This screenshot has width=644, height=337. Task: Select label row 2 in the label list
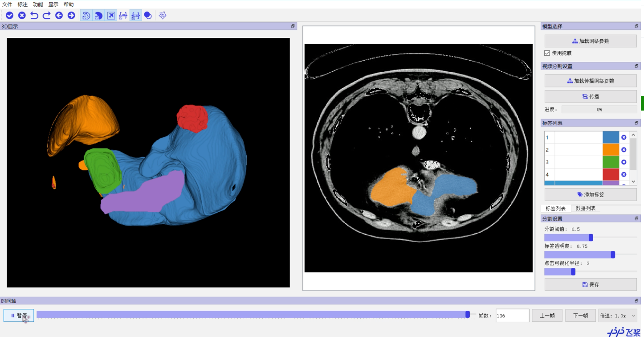(587, 150)
